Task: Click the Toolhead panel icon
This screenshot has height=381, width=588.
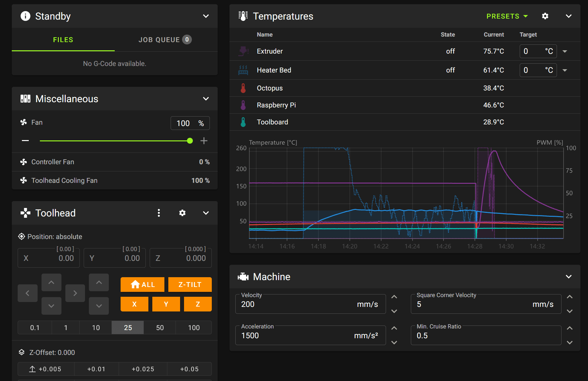Action: point(25,213)
